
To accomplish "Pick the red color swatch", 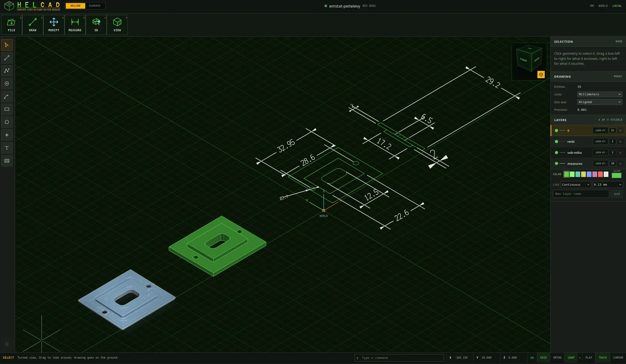I will (600, 174).
